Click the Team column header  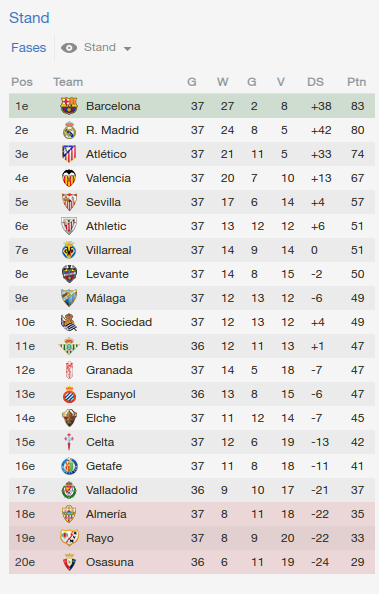pos(68,82)
